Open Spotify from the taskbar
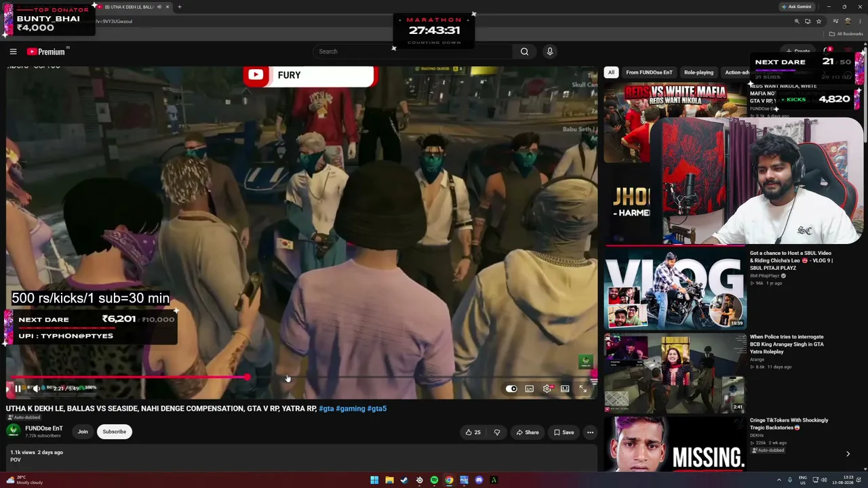The height and width of the screenshot is (488, 868). (x=434, y=481)
